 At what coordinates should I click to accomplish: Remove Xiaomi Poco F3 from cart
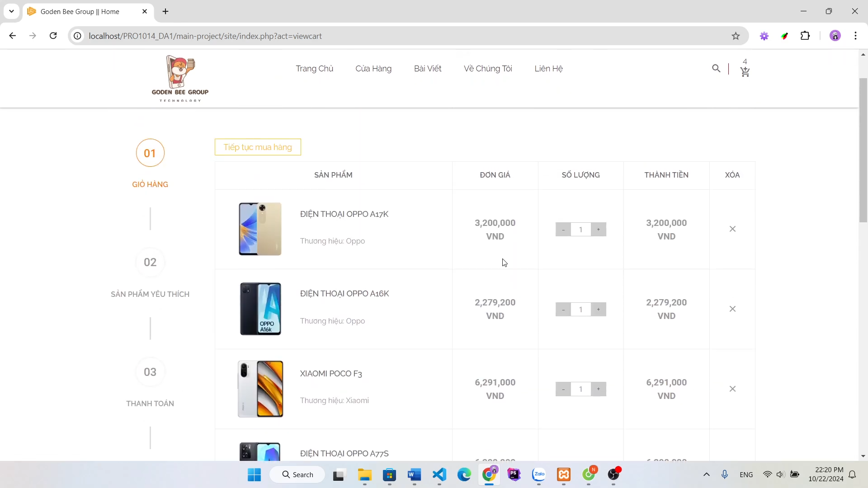pyautogui.click(x=732, y=389)
